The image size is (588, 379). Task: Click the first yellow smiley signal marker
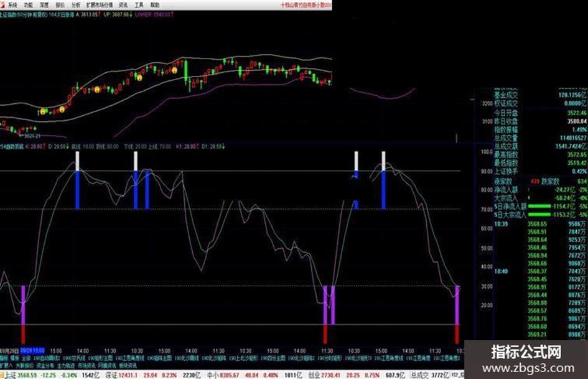43,111
